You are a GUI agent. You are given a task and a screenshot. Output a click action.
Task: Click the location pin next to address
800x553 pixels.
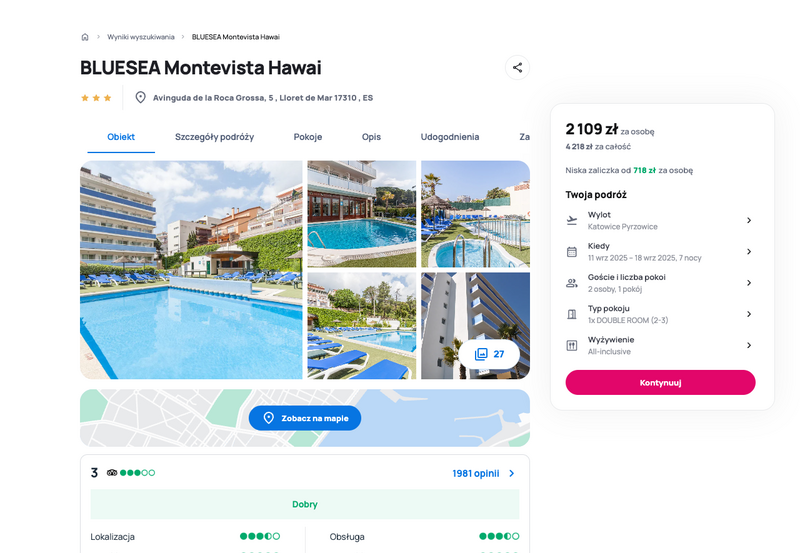click(x=140, y=97)
